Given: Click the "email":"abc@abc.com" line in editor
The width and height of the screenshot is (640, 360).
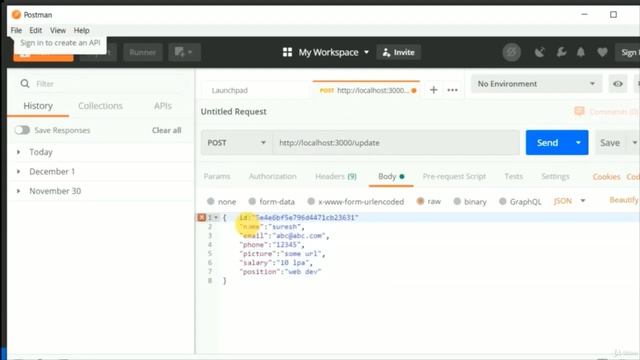Looking at the screenshot, I should (x=284, y=236).
